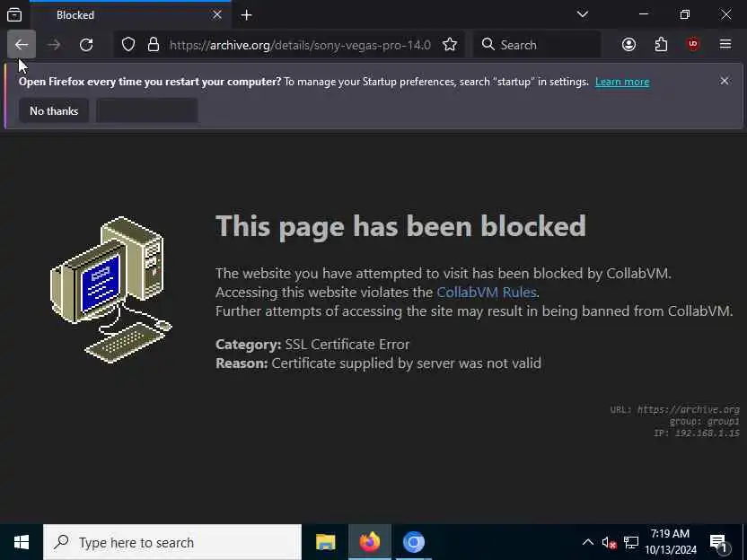Open the blue circular taskbar app
Screen dimensions: 747x560
coord(414,542)
